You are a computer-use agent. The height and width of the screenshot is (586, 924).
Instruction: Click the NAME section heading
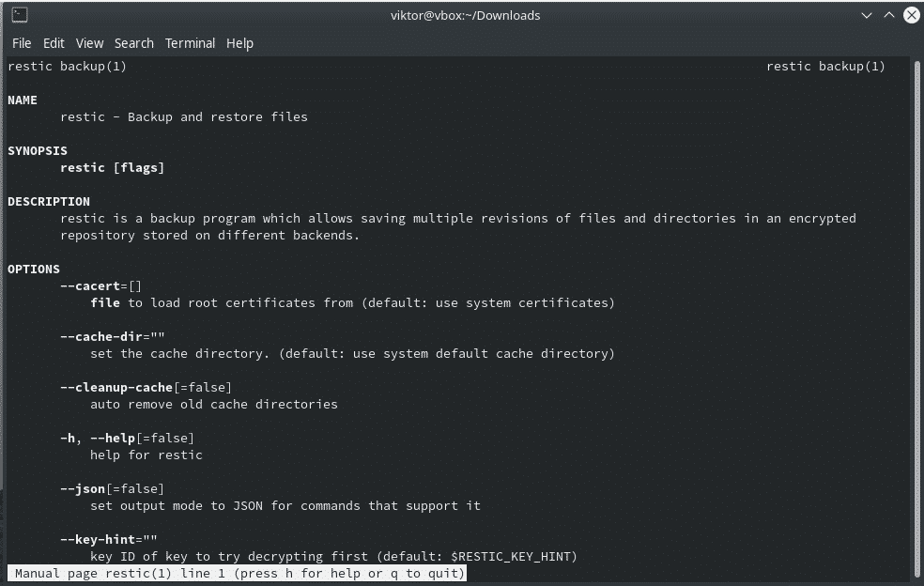point(23,100)
